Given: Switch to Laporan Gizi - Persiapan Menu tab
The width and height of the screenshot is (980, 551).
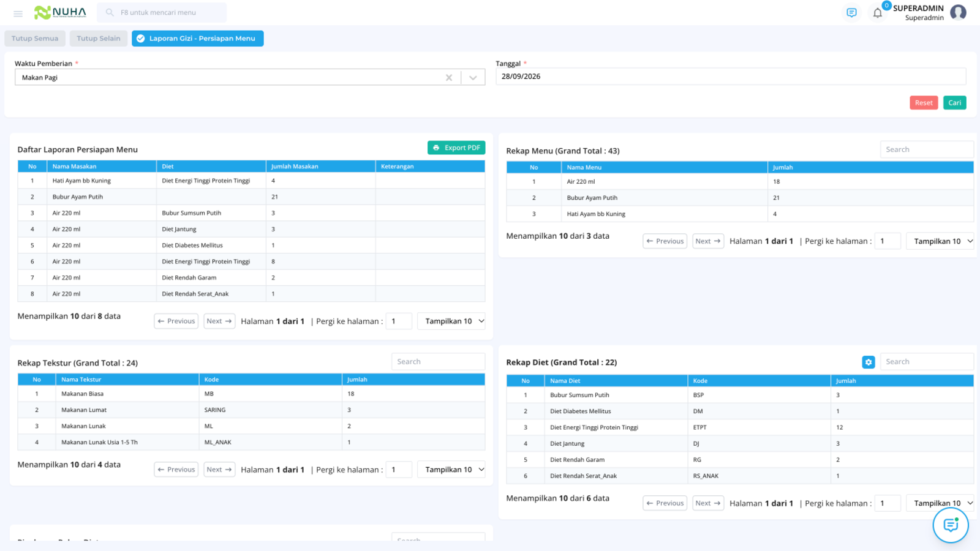Looking at the screenshot, I should pos(198,39).
